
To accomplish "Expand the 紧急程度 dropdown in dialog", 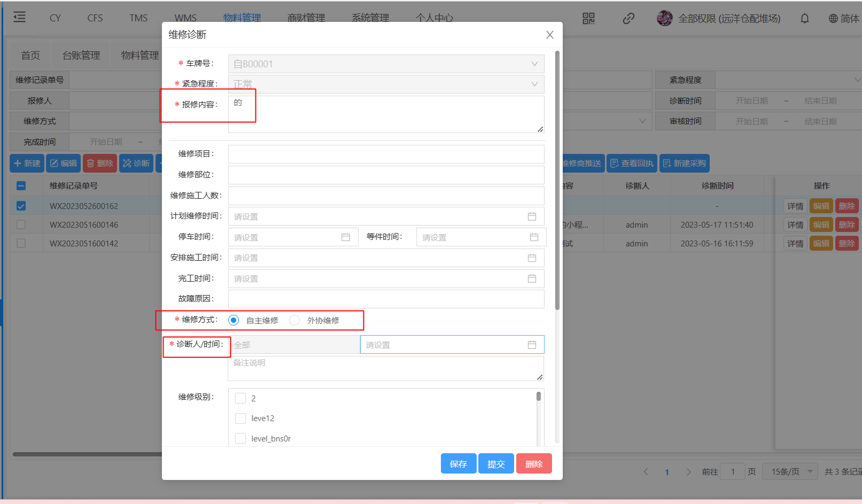I will [534, 84].
